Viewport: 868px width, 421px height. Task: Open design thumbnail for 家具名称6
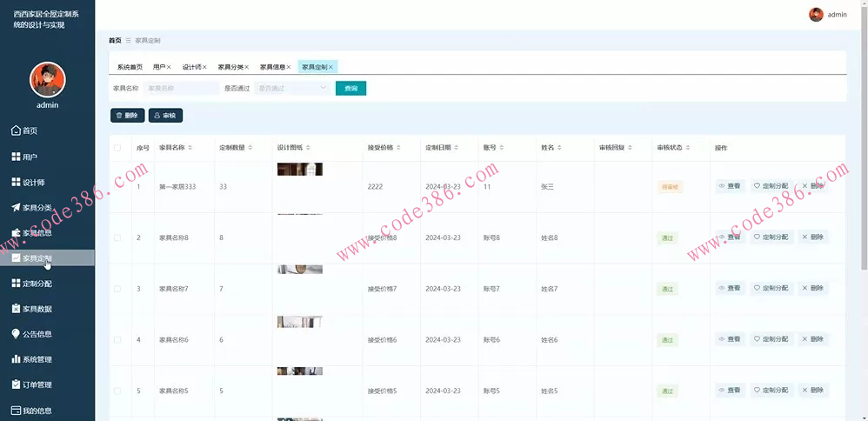click(299, 322)
